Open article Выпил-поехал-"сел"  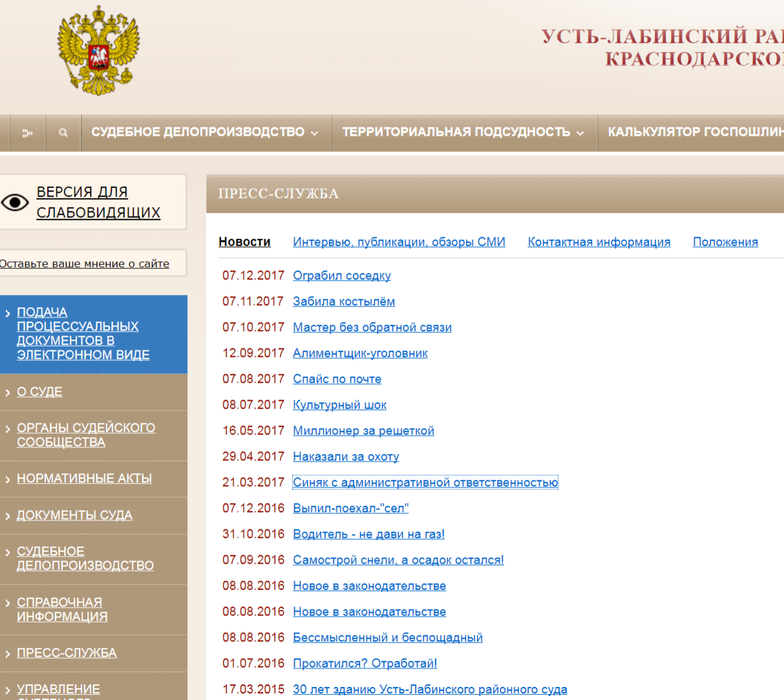(350, 508)
